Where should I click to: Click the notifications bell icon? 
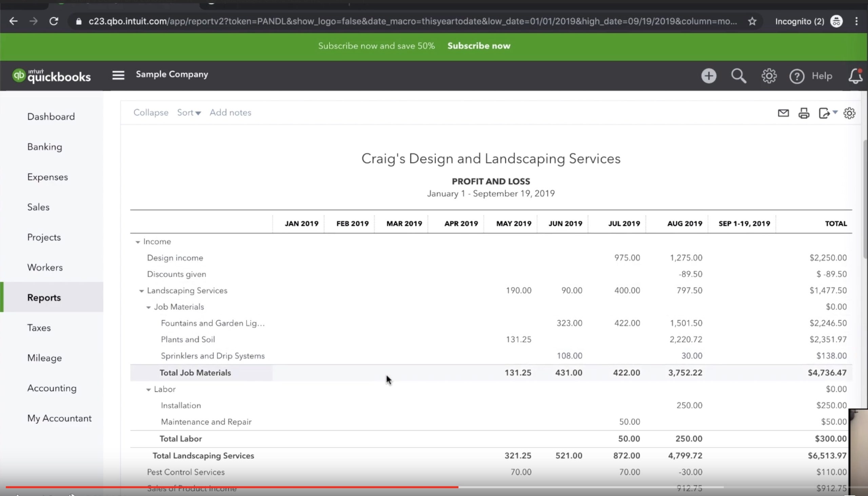click(852, 75)
